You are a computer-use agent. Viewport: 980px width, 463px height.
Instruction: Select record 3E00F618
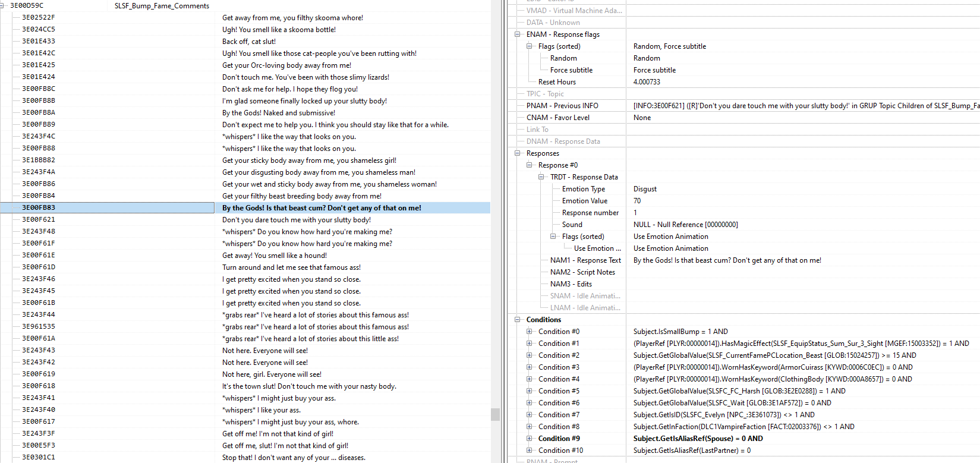coord(245,386)
